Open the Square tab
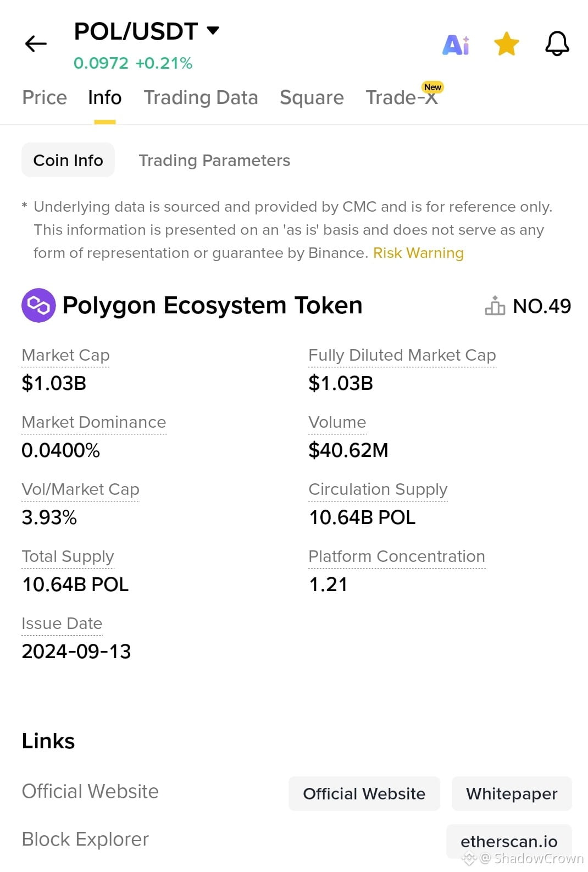 (x=312, y=97)
